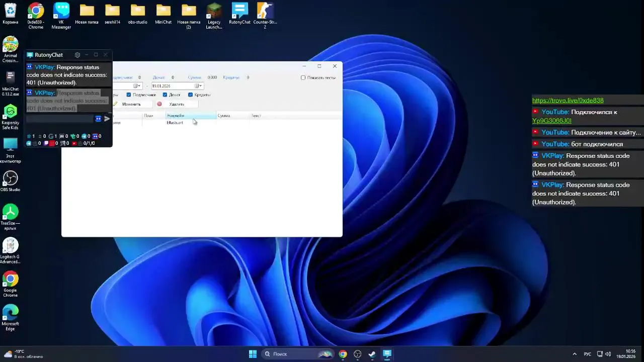
Task: Open the VK Messenger desktop shortcut
Action: 61,16
